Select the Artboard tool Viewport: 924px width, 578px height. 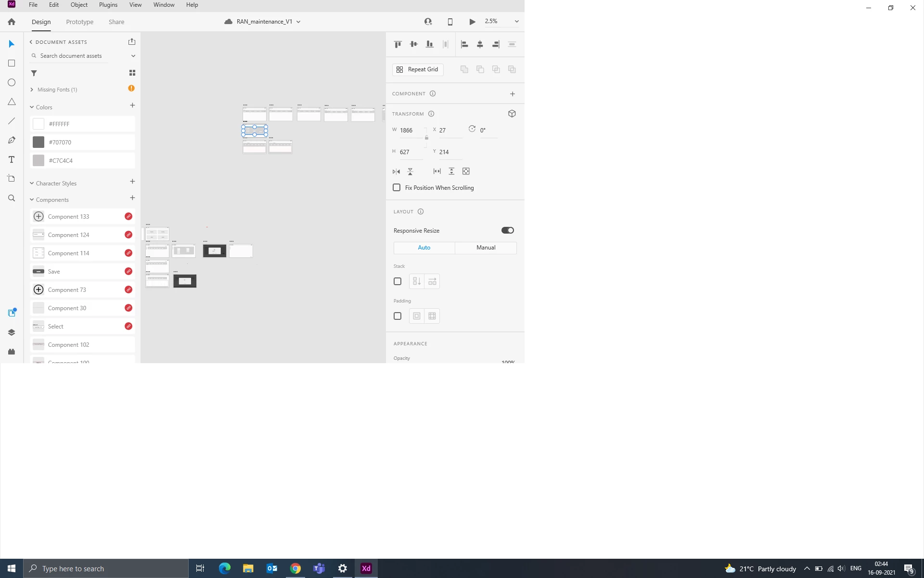click(12, 179)
